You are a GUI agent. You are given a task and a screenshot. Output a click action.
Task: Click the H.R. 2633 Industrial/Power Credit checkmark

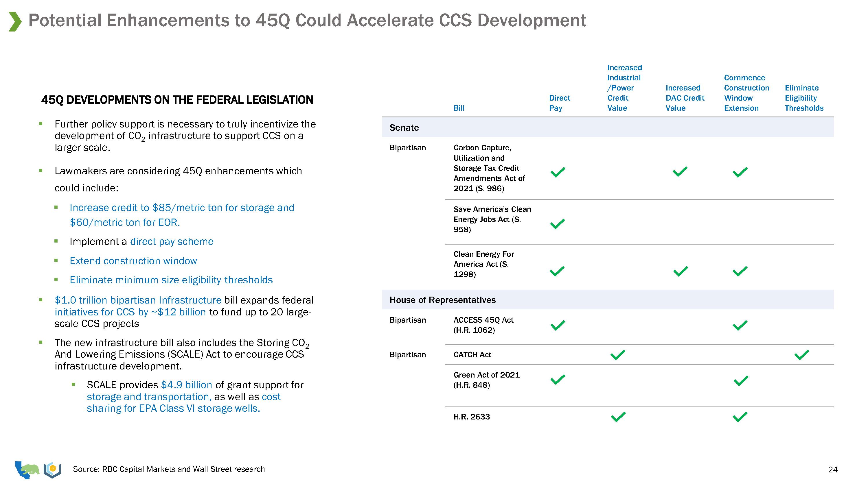(x=618, y=417)
